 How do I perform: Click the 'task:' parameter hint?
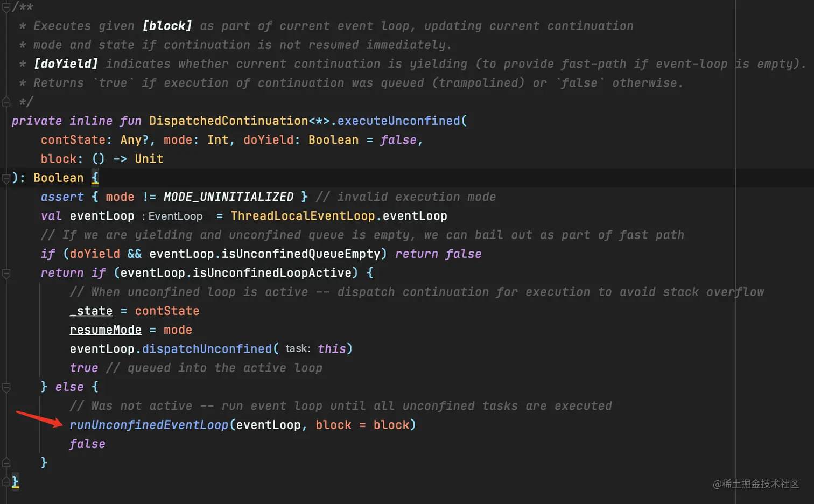[298, 349]
